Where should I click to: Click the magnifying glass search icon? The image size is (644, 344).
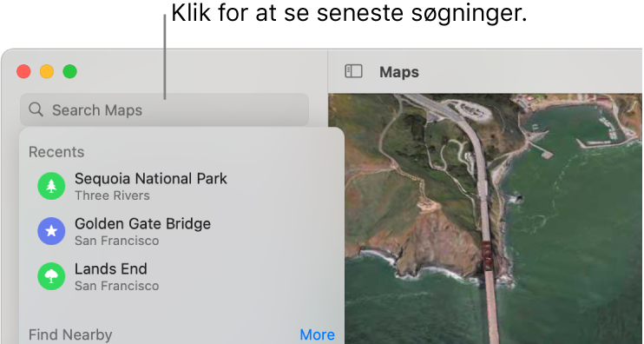coord(36,109)
